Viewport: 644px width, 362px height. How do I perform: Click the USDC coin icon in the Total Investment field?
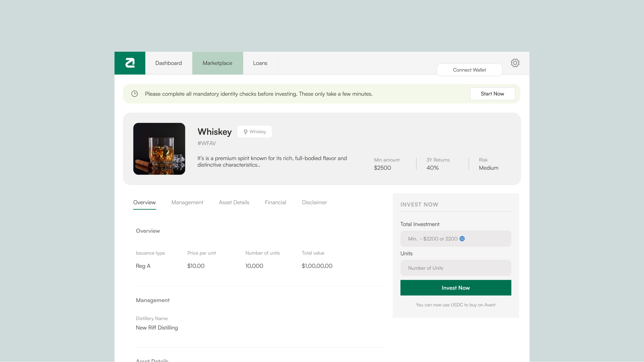point(462,239)
